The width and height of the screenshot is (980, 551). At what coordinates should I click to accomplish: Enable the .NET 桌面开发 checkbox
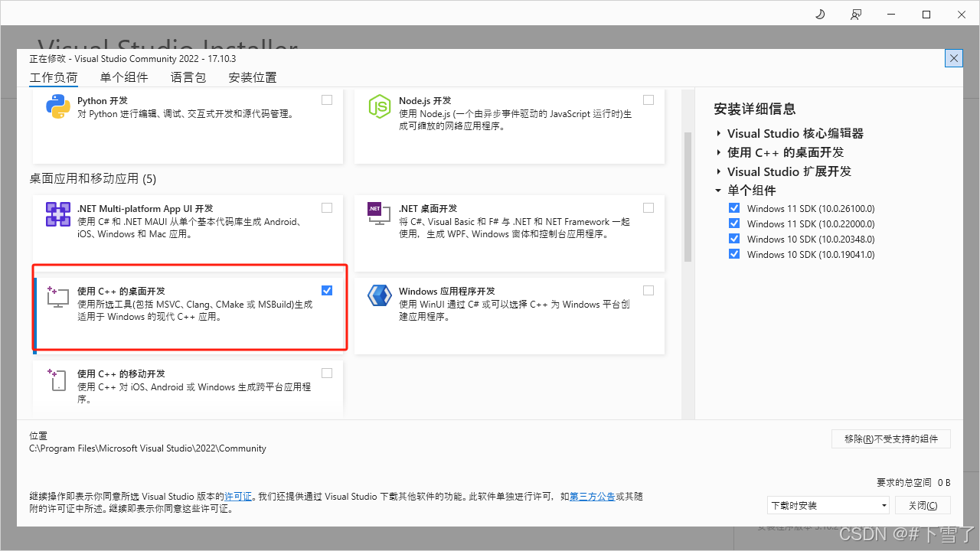tap(648, 207)
